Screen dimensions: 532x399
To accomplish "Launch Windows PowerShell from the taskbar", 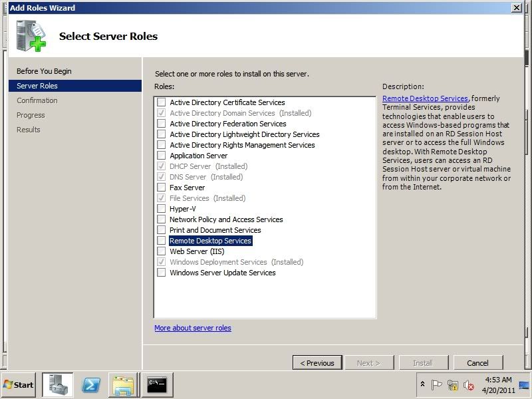I will (91, 384).
